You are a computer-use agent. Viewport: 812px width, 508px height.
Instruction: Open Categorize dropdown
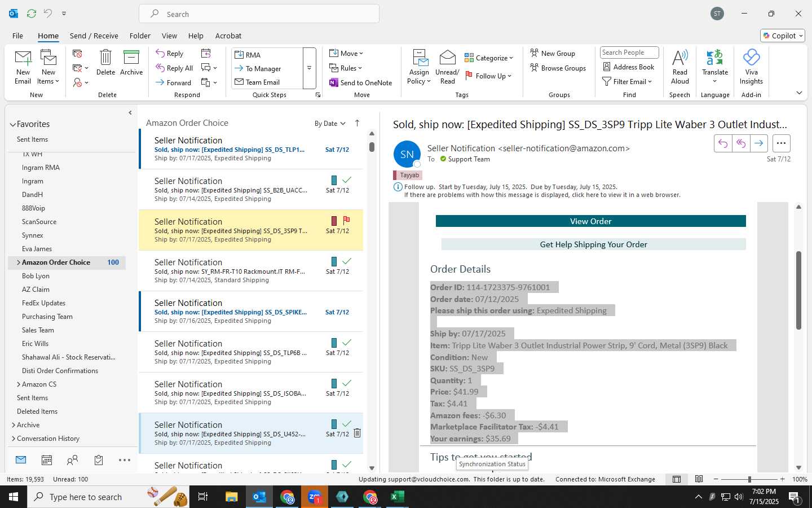click(489, 58)
